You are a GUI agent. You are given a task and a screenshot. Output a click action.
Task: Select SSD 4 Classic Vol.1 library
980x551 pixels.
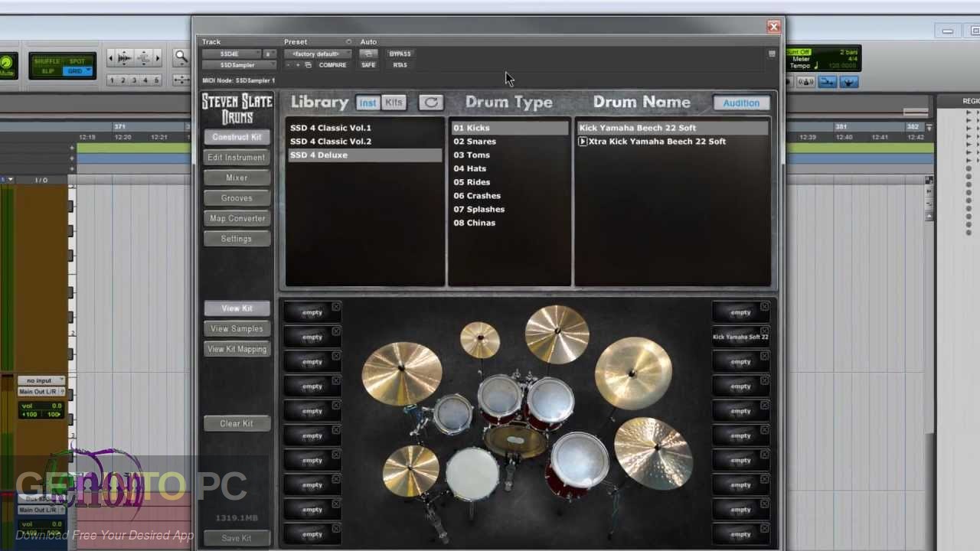[331, 128]
